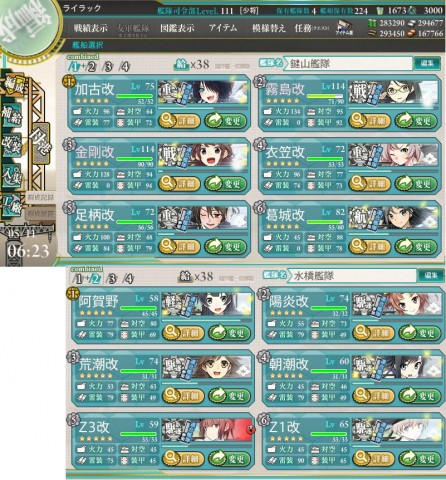Screen dimensions: 446x480
Task: Click the 編集 button beside 鍵山艦隊
Action: [x=427, y=63]
